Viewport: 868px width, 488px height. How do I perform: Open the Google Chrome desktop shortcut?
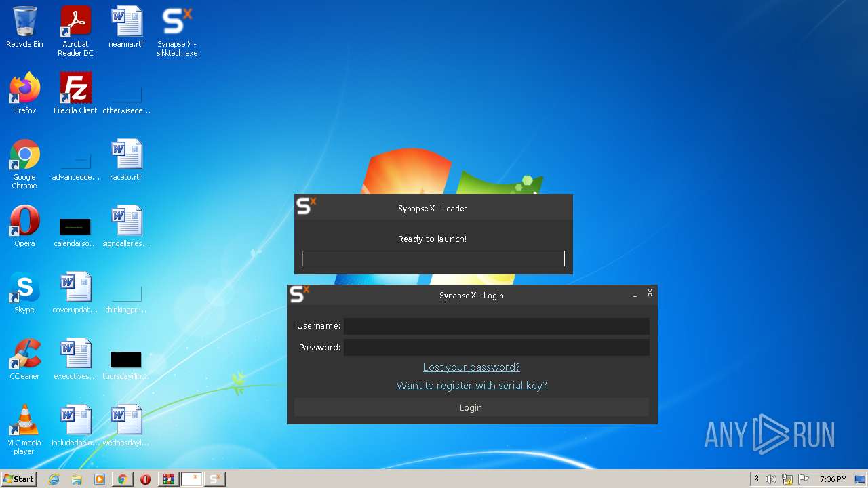pos(24,164)
